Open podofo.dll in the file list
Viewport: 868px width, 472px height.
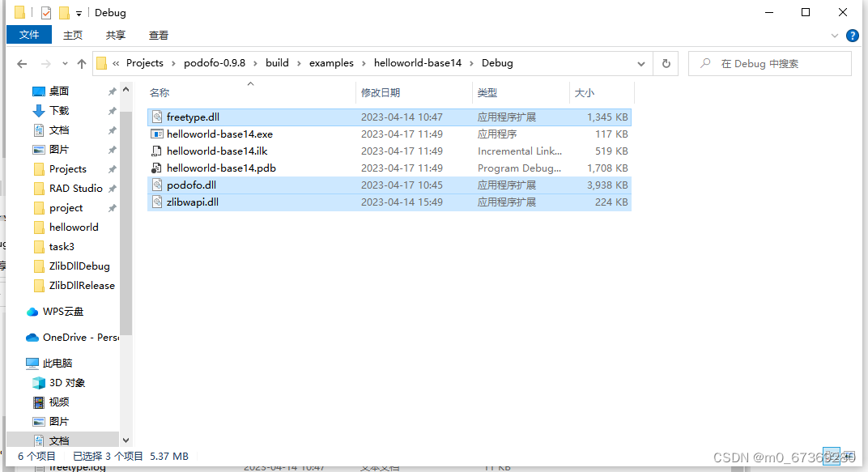192,185
